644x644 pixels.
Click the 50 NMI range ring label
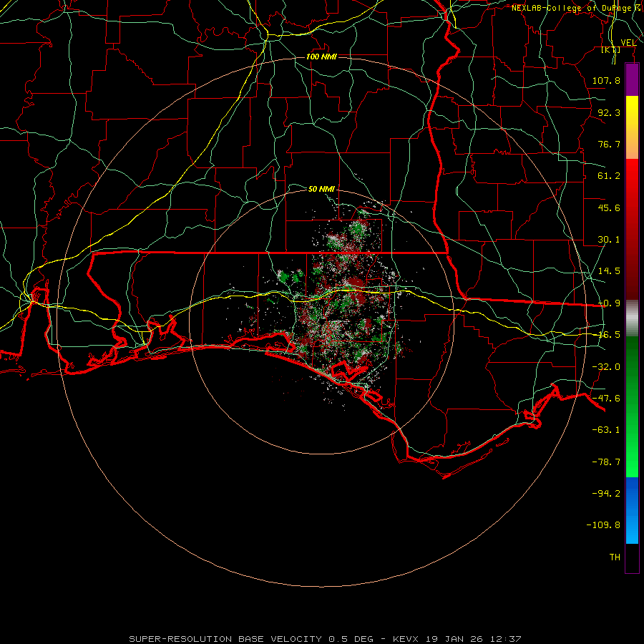321,189
